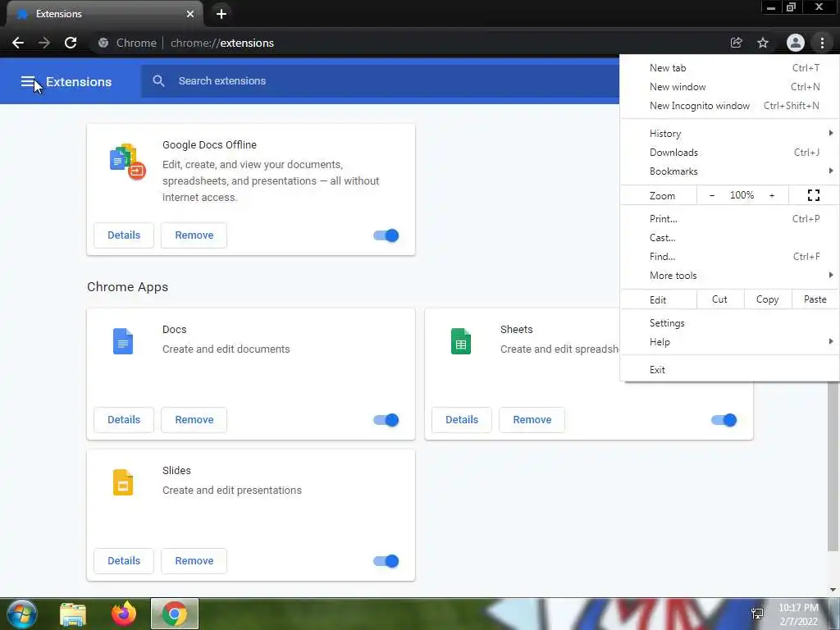Remove the Docs app
The height and width of the screenshot is (630, 840).
point(194,420)
